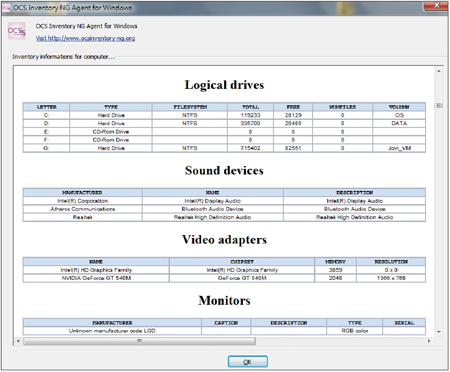Select the 'Realtek' manufacturer cell
This screenshot has height=372, width=450.
(82, 217)
